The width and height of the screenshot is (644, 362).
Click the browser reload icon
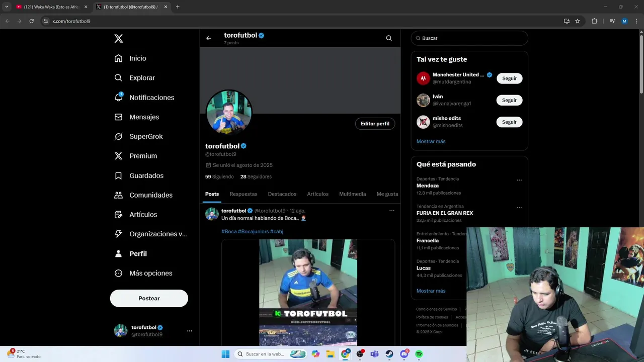coord(31,21)
